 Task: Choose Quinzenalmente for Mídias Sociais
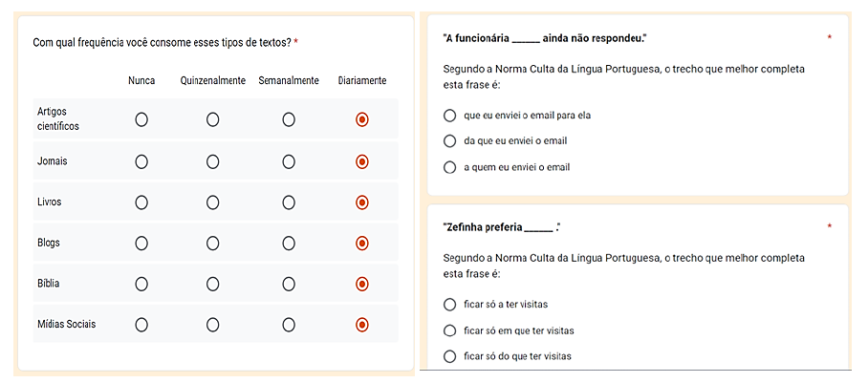point(212,325)
